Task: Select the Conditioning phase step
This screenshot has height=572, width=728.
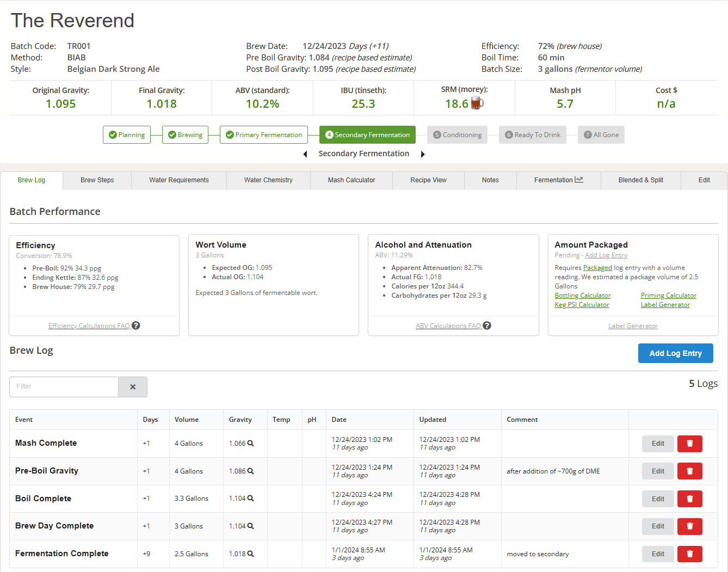Action: coord(458,135)
